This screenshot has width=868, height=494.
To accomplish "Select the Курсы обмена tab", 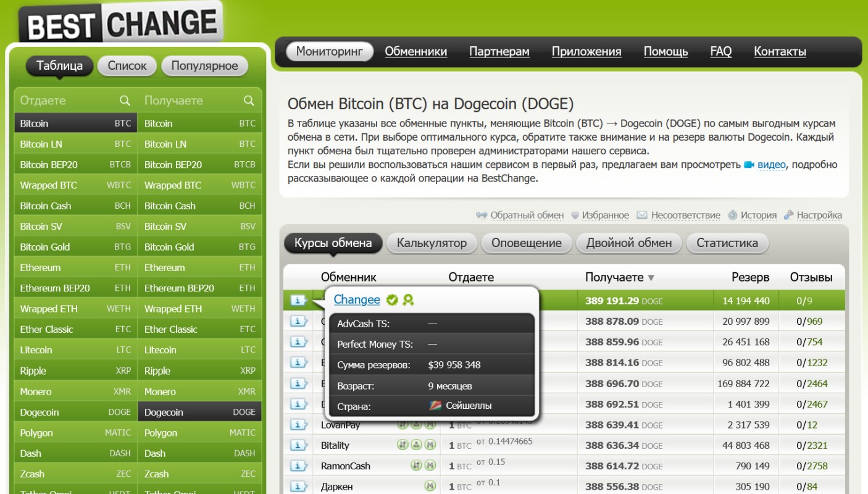I will pos(333,243).
